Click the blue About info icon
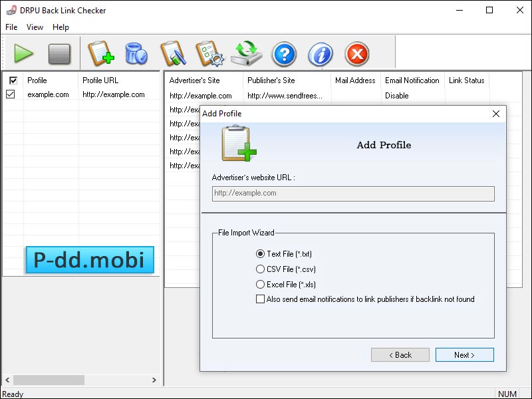Viewport: 532px width, 399px height. [321, 53]
